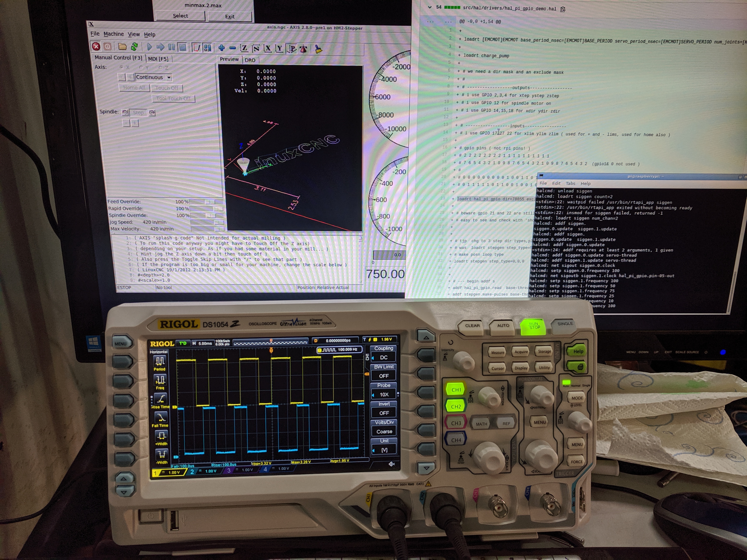Reload the current file with green arrows icon
This screenshot has height=560, width=747.
pyautogui.click(x=134, y=47)
